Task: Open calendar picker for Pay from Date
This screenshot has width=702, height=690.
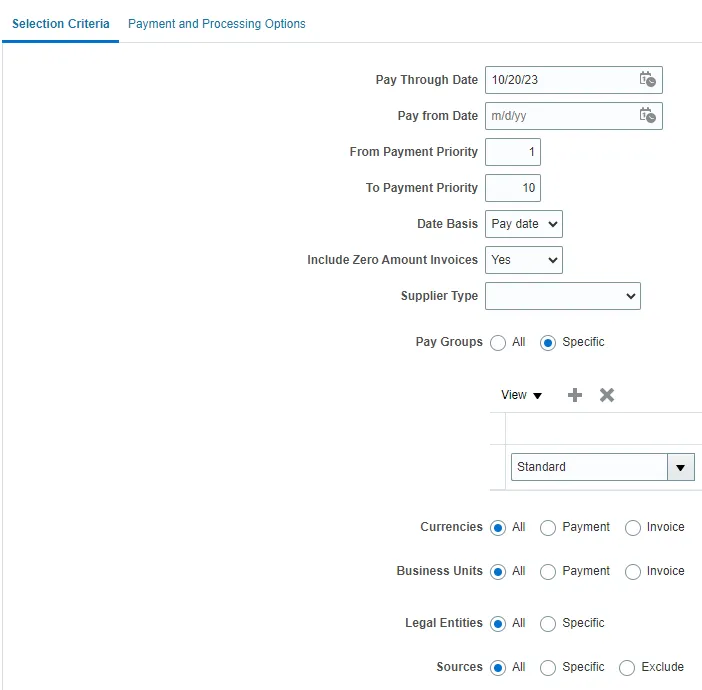Action: pyautogui.click(x=647, y=116)
